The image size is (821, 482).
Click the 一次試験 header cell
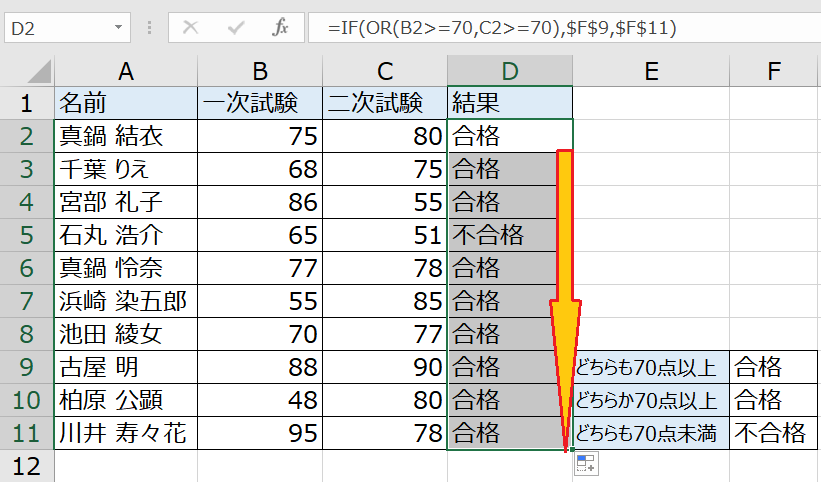(260, 103)
